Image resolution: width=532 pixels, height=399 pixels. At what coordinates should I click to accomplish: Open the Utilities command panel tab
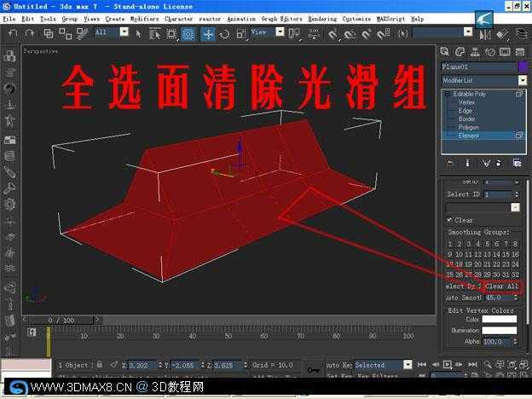[x=520, y=51]
